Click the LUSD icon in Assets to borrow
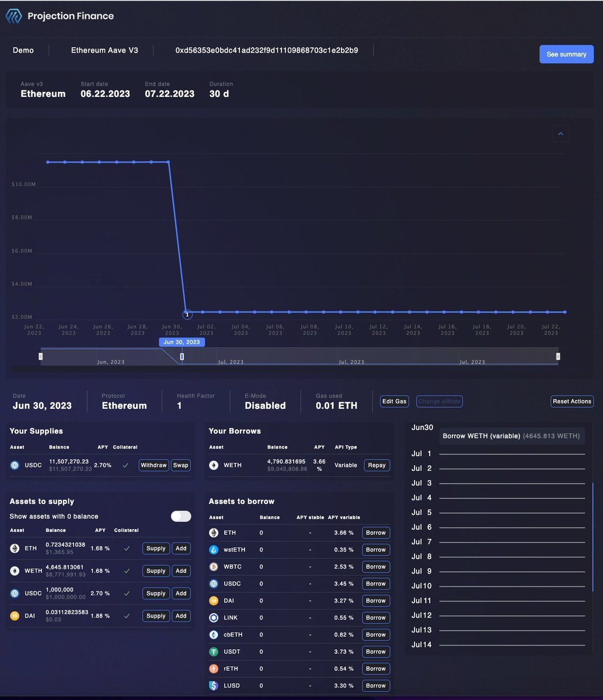The image size is (603, 700). click(x=214, y=685)
